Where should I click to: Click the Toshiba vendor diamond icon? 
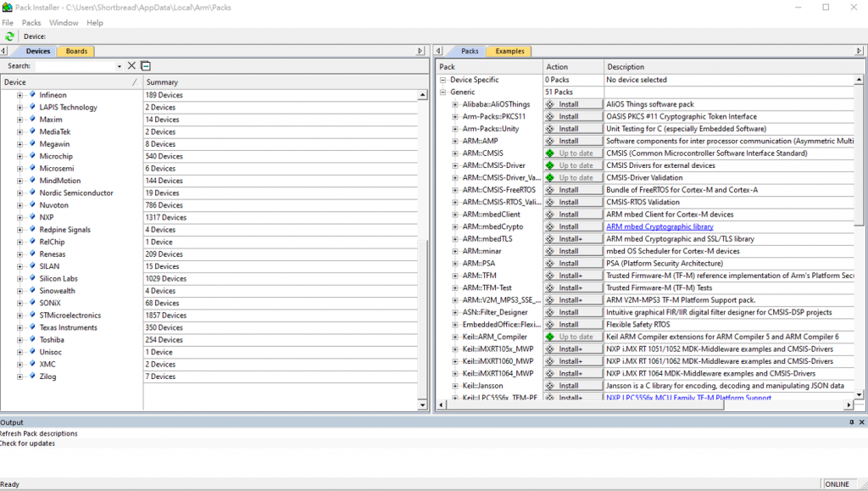click(x=32, y=339)
